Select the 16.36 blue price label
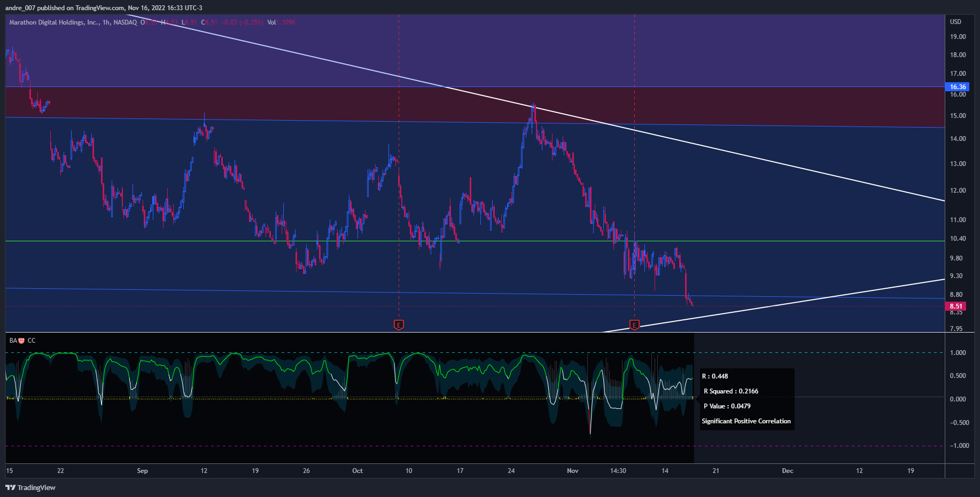Viewport: 980px width, 497px height. coord(957,87)
